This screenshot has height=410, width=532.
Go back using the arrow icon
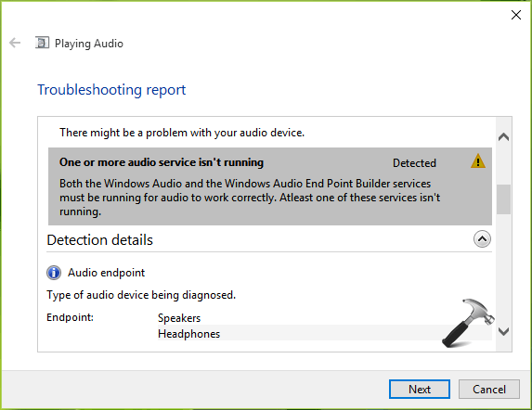pyautogui.click(x=15, y=43)
